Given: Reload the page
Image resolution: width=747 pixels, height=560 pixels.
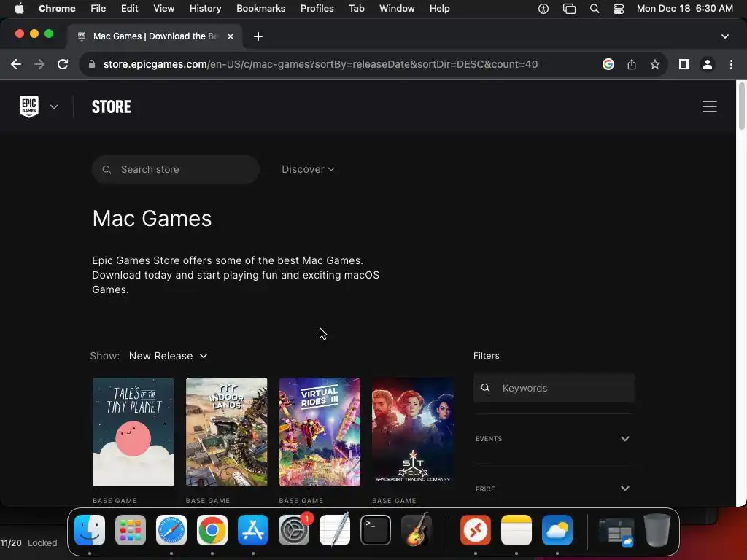Looking at the screenshot, I should pyautogui.click(x=63, y=64).
